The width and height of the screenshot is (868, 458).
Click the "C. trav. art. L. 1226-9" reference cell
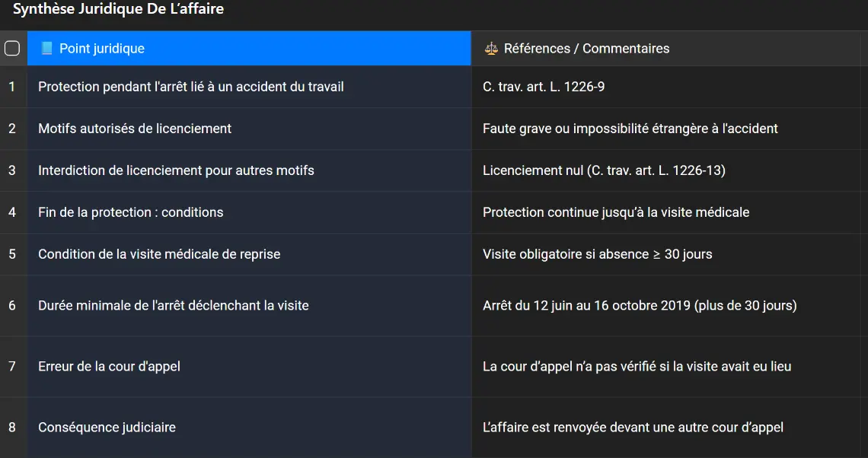pyautogui.click(x=544, y=87)
